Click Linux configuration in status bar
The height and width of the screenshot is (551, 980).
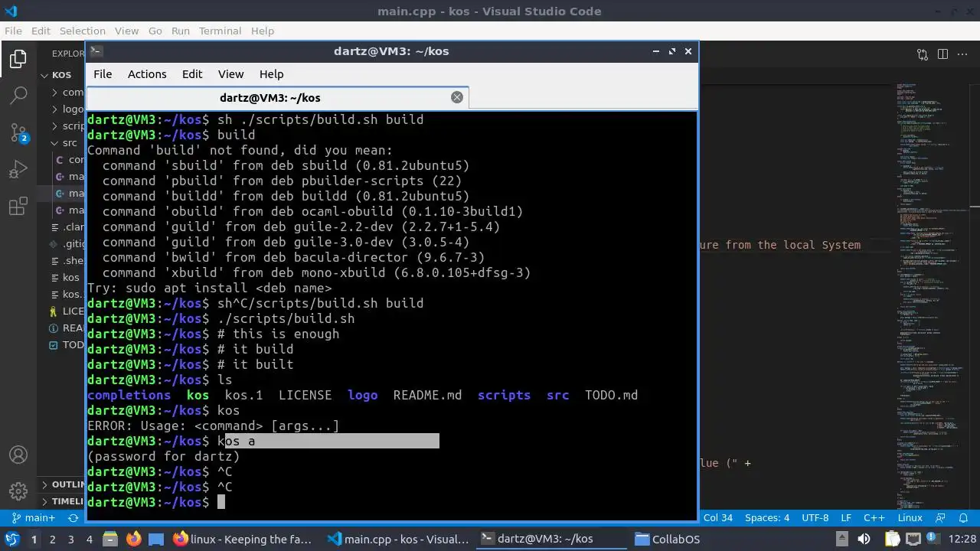pos(910,517)
